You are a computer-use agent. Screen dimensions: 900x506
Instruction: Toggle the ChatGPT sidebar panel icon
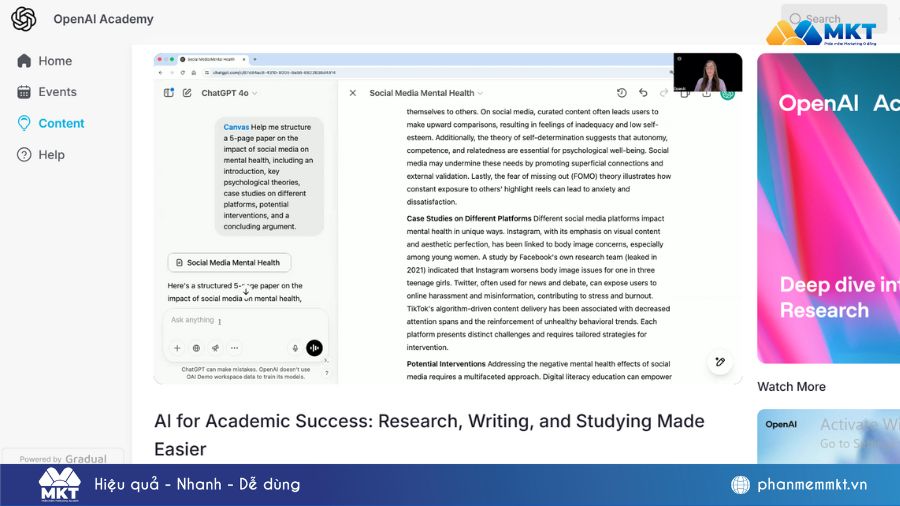(x=169, y=92)
